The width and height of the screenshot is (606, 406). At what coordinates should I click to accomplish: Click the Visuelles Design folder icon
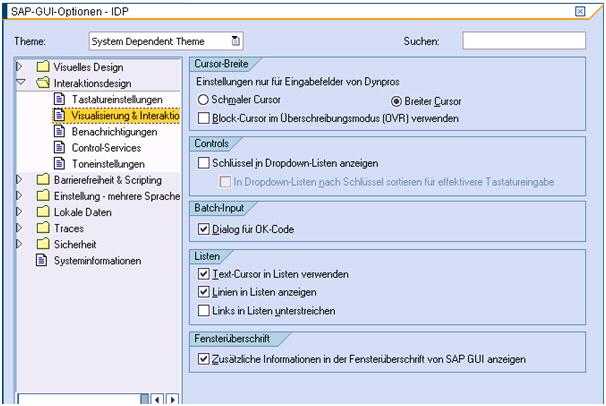point(42,67)
